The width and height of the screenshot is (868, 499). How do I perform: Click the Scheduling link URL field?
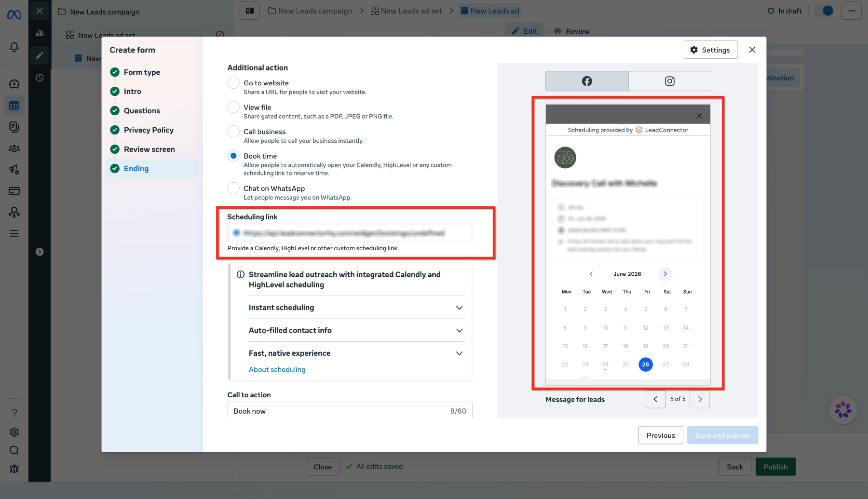click(x=350, y=233)
